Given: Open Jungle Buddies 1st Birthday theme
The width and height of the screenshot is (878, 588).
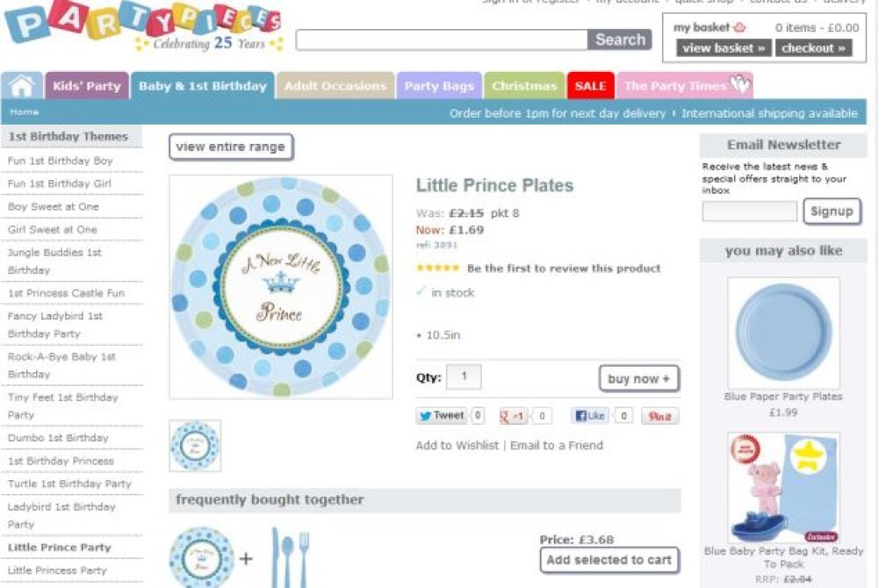Looking at the screenshot, I should click(54, 261).
